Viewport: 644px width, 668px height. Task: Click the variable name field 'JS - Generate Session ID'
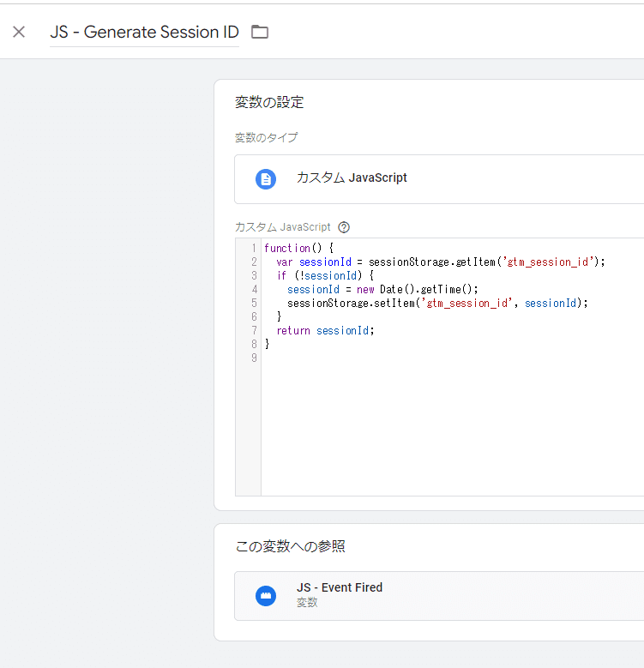pos(144,33)
